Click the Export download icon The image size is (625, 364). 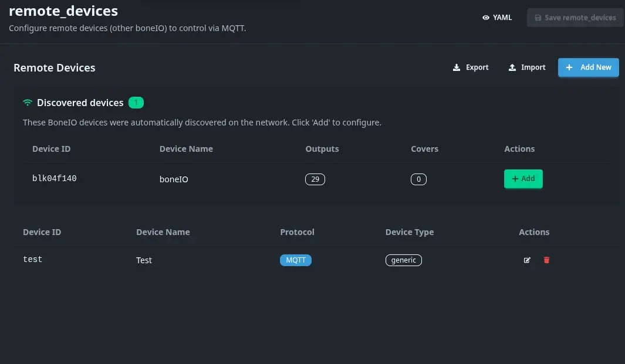tap(455, 67)
